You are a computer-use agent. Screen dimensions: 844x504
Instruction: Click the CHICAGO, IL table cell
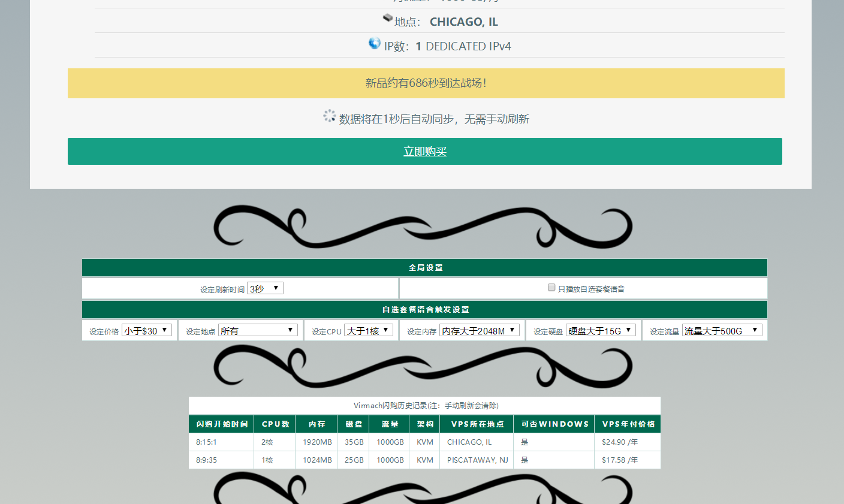(477, 442)
